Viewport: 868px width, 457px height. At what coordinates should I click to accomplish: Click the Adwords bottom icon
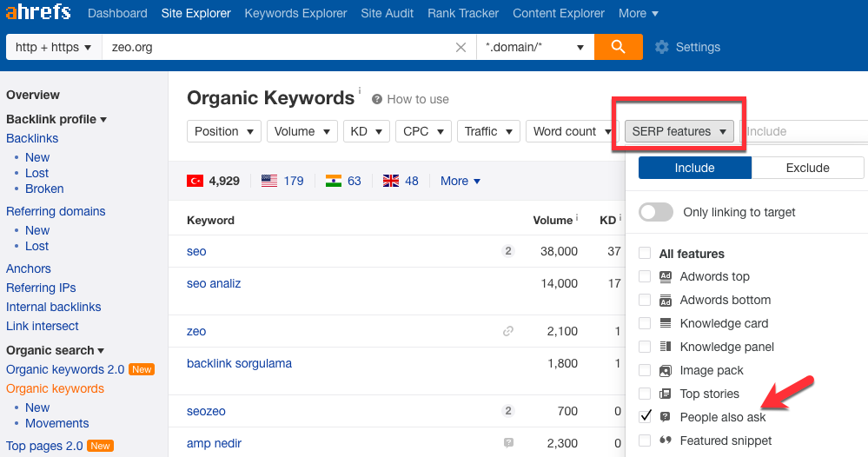[x=666, y=300]
